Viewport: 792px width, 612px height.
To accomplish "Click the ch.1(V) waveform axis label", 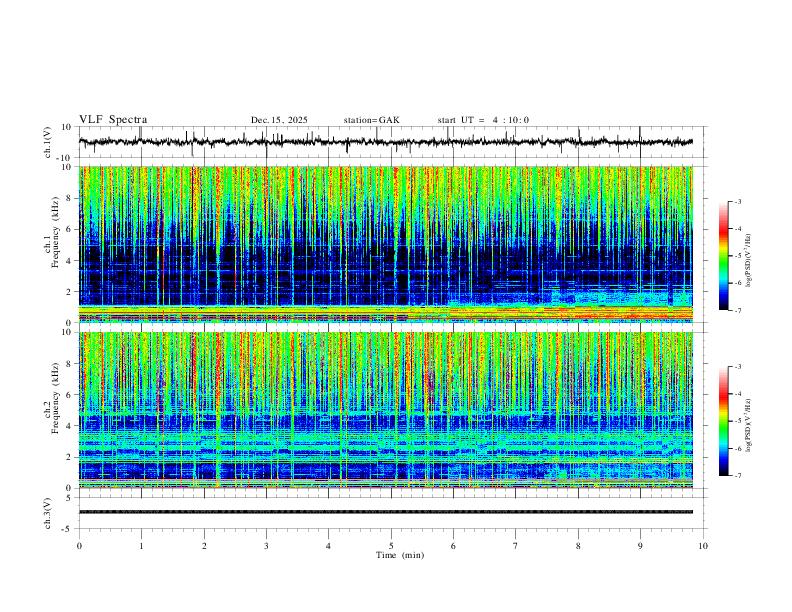I will click(x=48, y=142).
